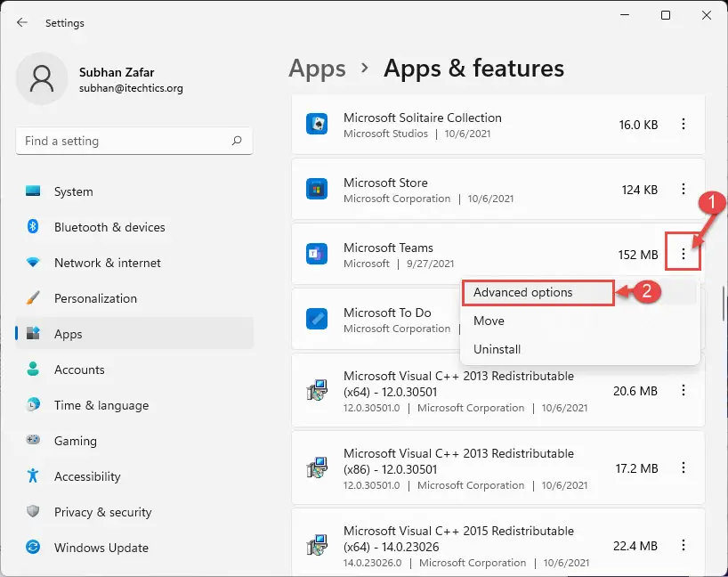
Task: Open more options for Visual C++ 2013 x86
Action: [x=683, y=467]
